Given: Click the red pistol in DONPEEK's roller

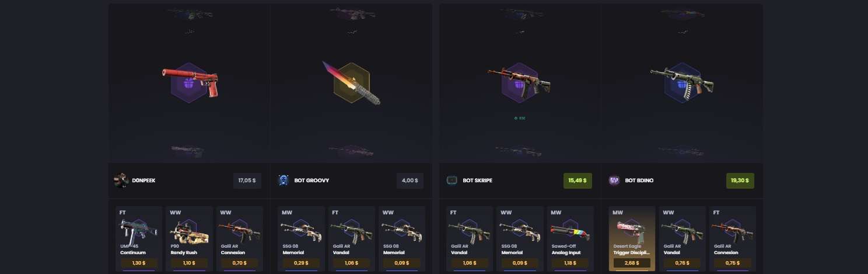Looking at the screenshot, I should coord(190,80).
